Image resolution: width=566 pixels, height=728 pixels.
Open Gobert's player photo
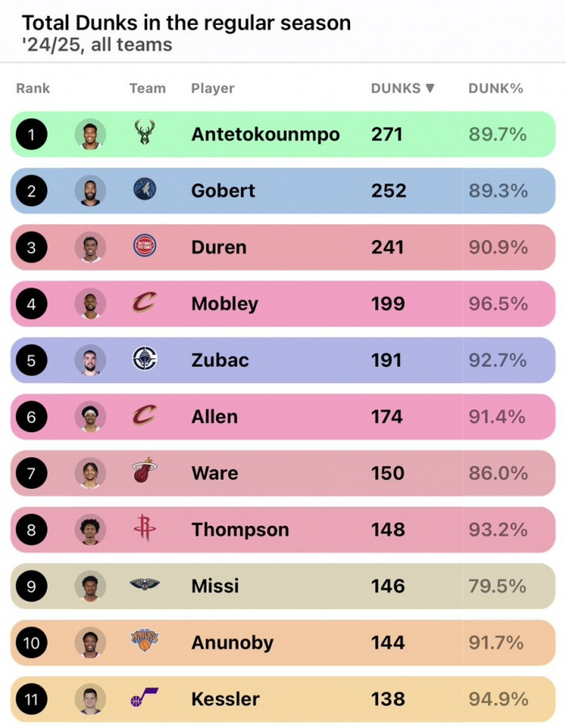pos(91,191)
